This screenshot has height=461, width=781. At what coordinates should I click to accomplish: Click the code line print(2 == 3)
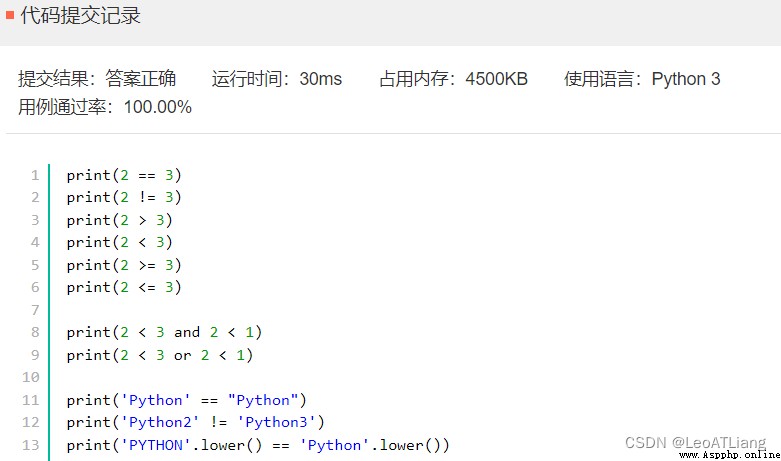click(124, 175)
